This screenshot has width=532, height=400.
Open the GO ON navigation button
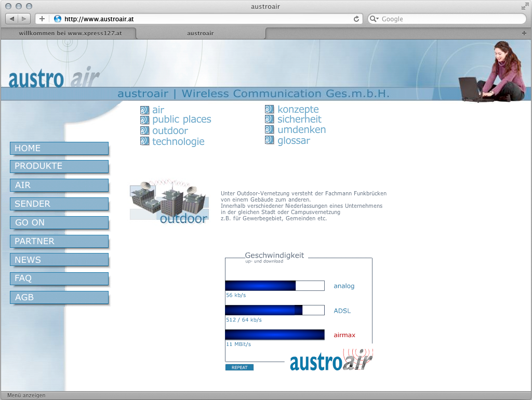click(x=59, y=222)
